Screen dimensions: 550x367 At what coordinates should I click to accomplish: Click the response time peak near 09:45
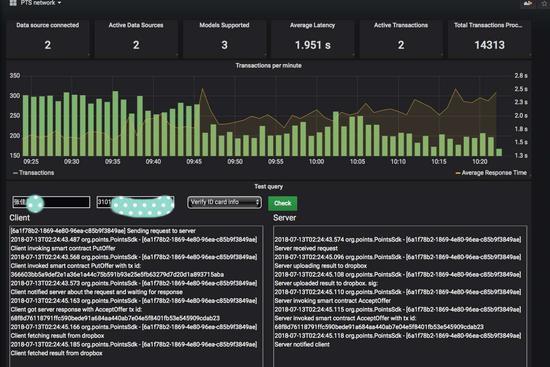tap(202, 90)
